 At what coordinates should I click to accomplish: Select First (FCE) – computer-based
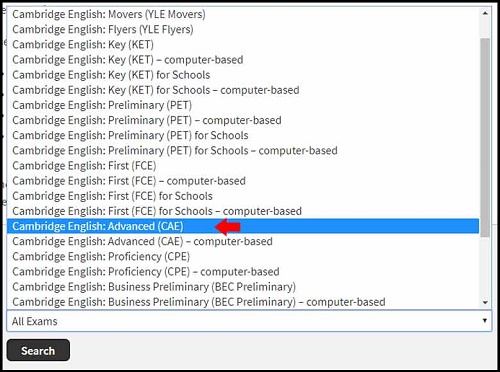[243, 181]
